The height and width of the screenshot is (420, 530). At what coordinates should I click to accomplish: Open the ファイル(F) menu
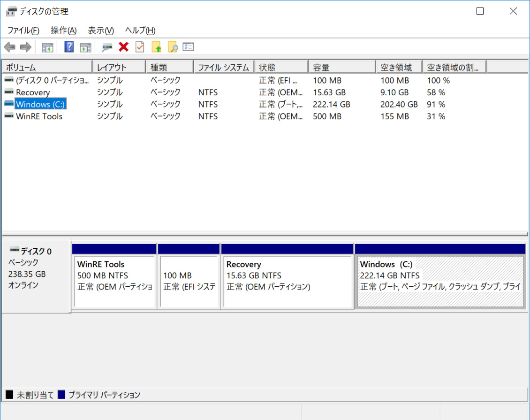point(23,31)
